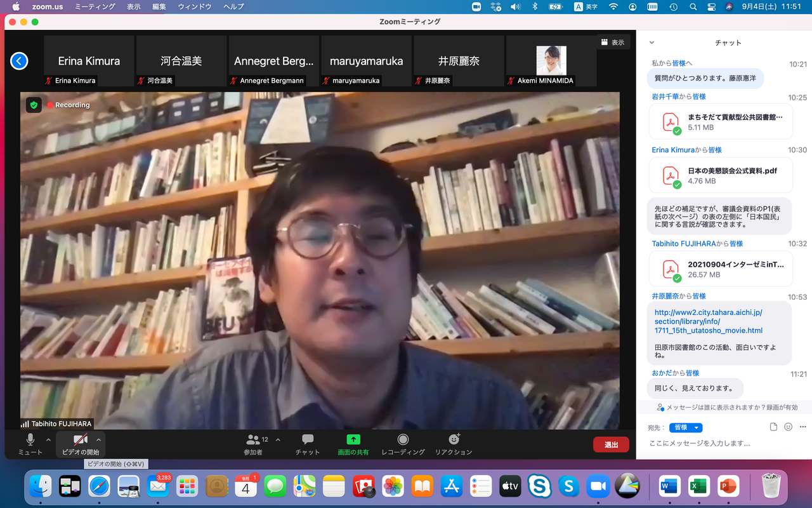Open the participants panel icon

253,439
